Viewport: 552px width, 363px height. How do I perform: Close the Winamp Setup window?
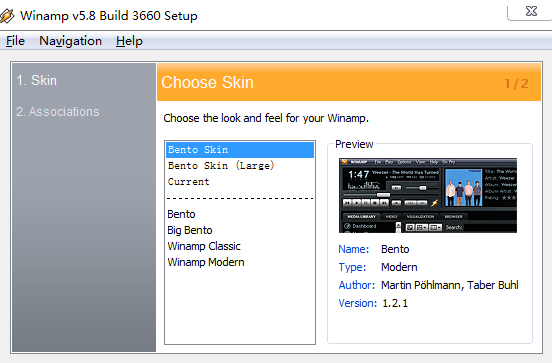tap(530, 11)
